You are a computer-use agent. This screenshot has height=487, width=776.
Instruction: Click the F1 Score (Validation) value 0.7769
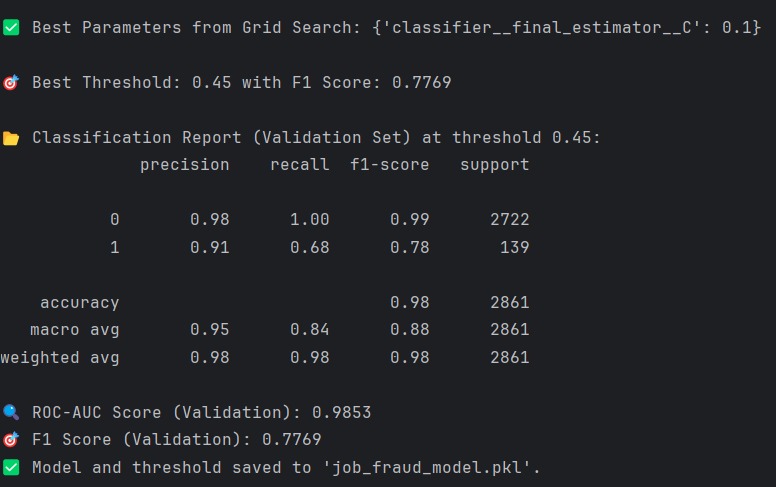[x=291, y=439]
